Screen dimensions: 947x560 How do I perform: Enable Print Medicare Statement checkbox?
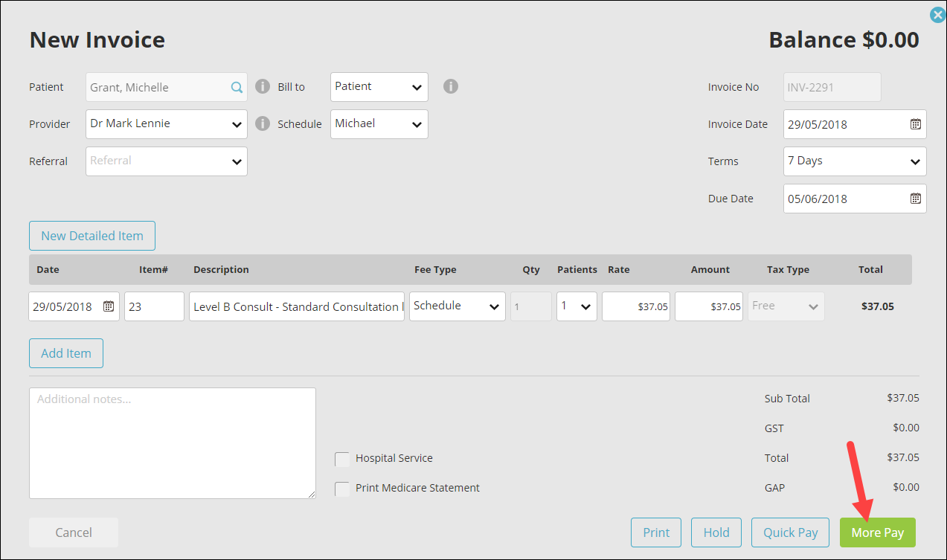click(x=342, y=489)
